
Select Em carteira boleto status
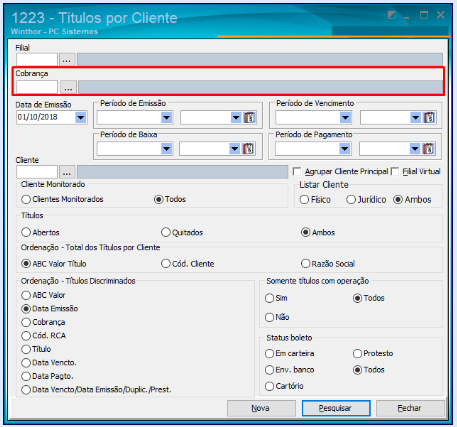click(x=269, y=353)
